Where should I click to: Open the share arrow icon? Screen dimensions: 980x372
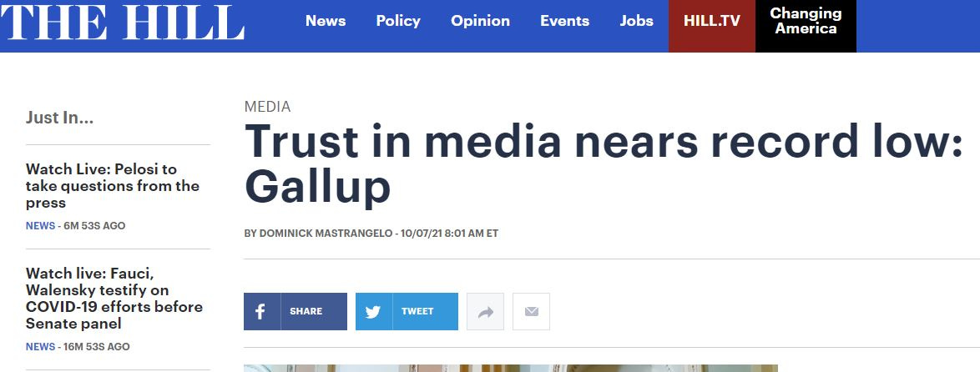485,311
